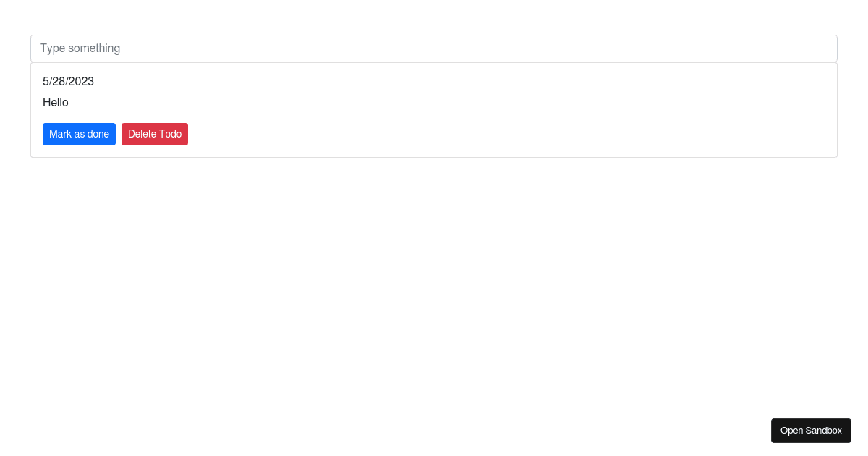Click the black Open Sandbox button
Image resolution: width=868 pixels, height=456 pixels.
pos(811,431)
